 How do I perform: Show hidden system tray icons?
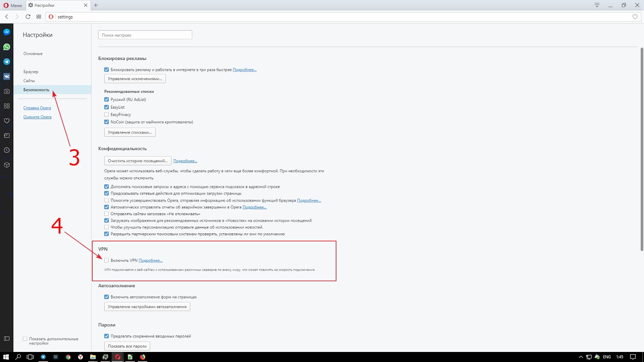580,357
